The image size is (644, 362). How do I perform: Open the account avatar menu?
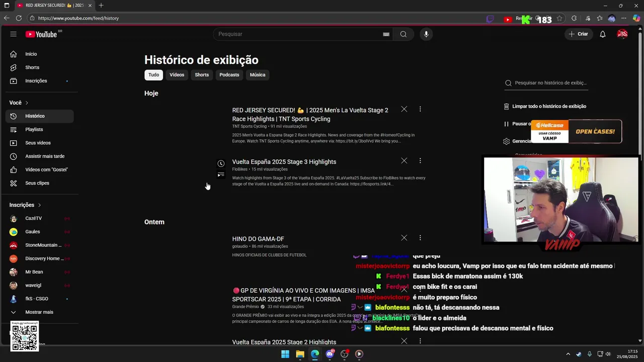622,34
